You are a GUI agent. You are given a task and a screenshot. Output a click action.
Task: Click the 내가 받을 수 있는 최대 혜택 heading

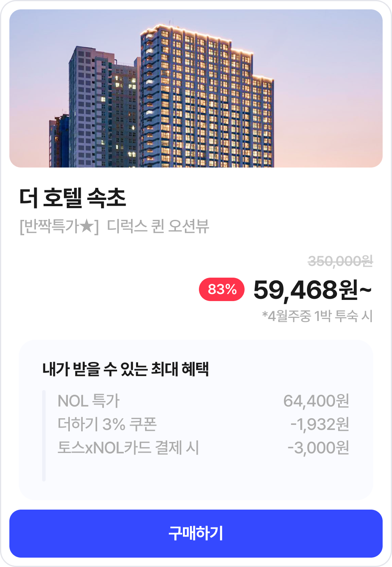126,369
